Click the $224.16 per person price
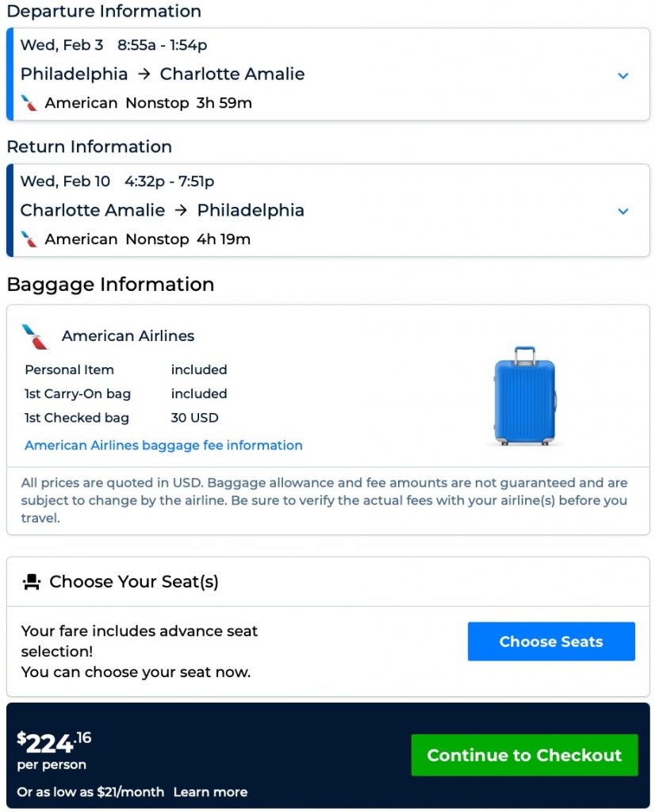655x812 pixels. pos(54,743)
